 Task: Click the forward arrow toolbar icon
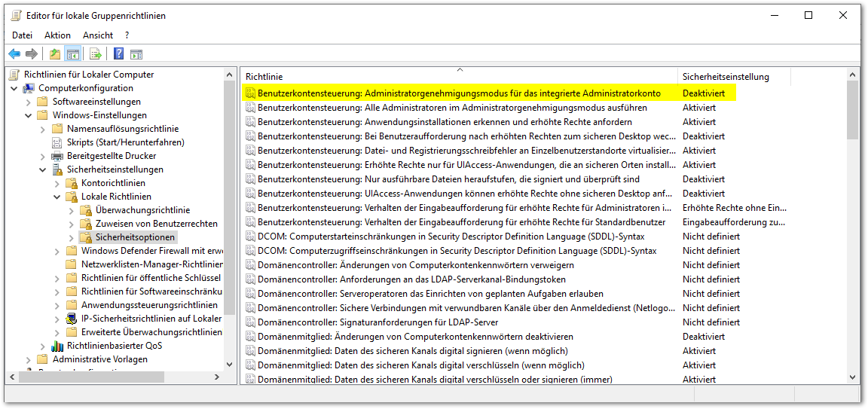click(x=31, y=53)
